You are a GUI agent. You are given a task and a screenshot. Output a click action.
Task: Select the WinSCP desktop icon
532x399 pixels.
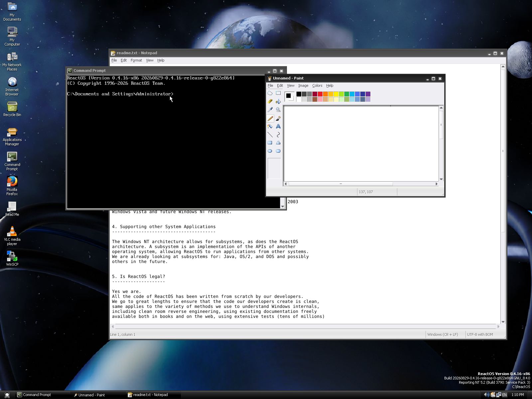click(12, 259)
